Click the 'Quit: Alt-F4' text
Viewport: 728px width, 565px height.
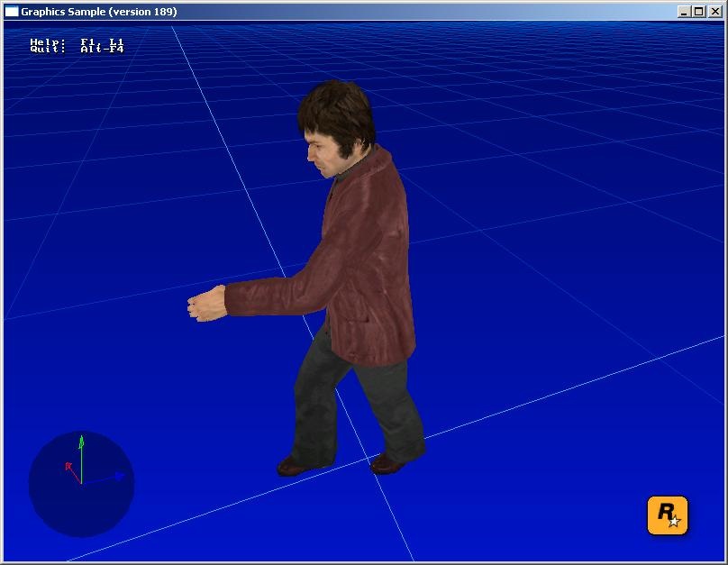(77, 49)
